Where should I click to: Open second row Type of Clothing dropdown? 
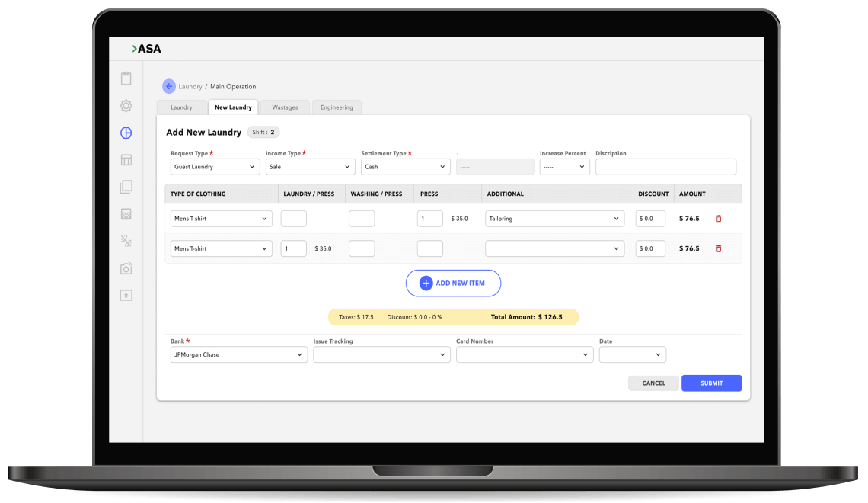221,248
